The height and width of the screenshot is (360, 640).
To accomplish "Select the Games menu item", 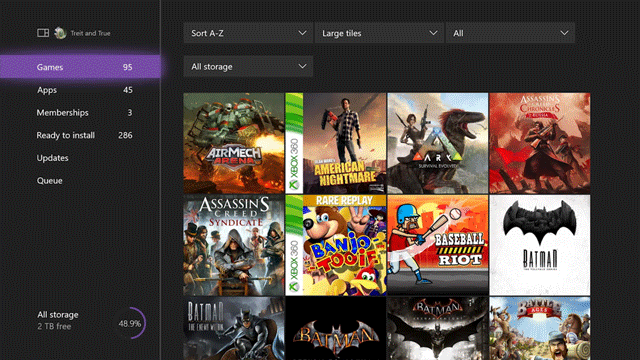I will [80, 67].
